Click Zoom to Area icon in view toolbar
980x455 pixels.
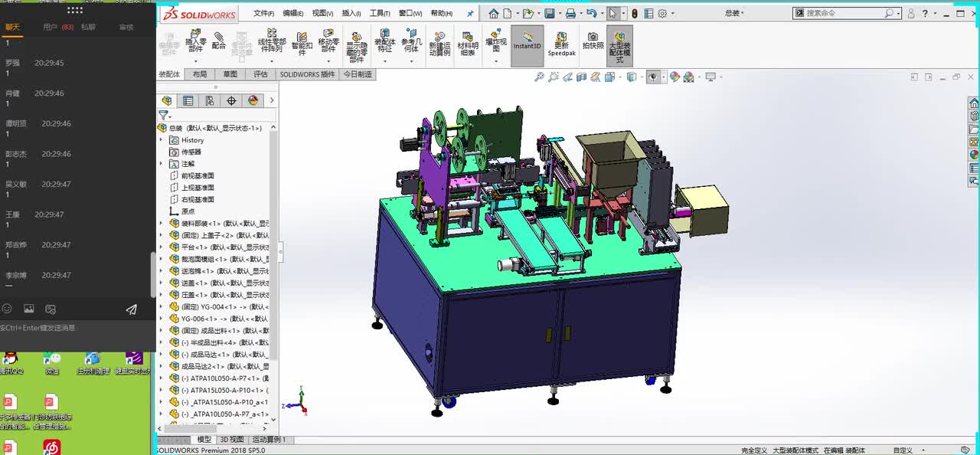click(554, 77)
